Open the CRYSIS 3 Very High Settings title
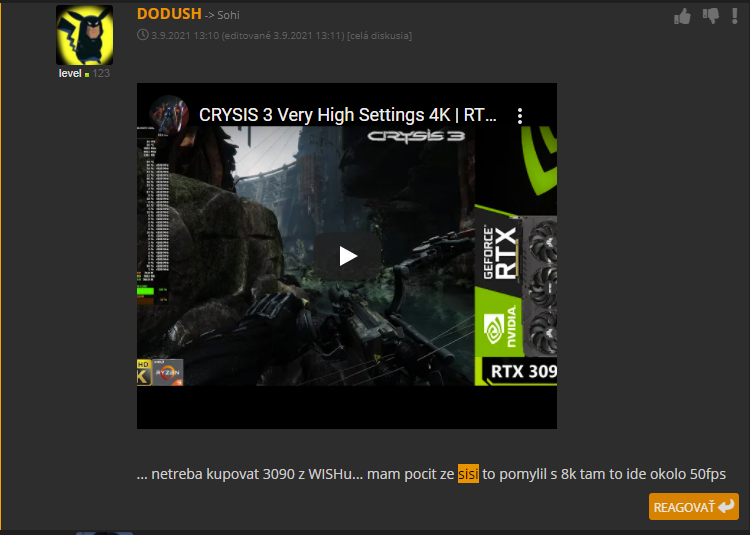750x535 pixels. 347,115
